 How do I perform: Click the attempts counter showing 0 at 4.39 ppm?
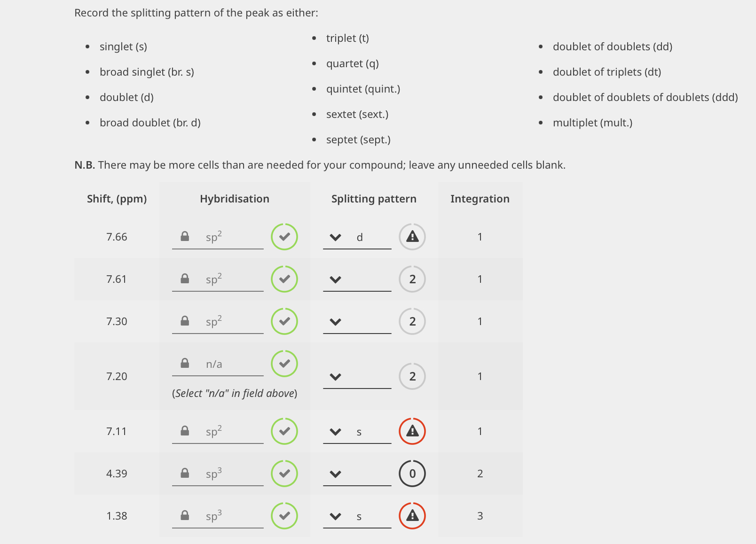point(412,474)
